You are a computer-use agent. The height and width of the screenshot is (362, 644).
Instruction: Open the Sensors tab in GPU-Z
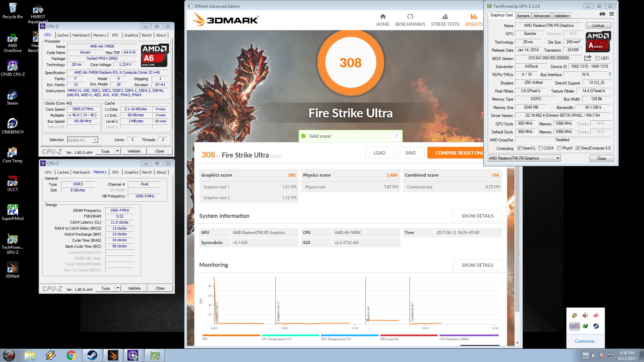tap(523, 16)
